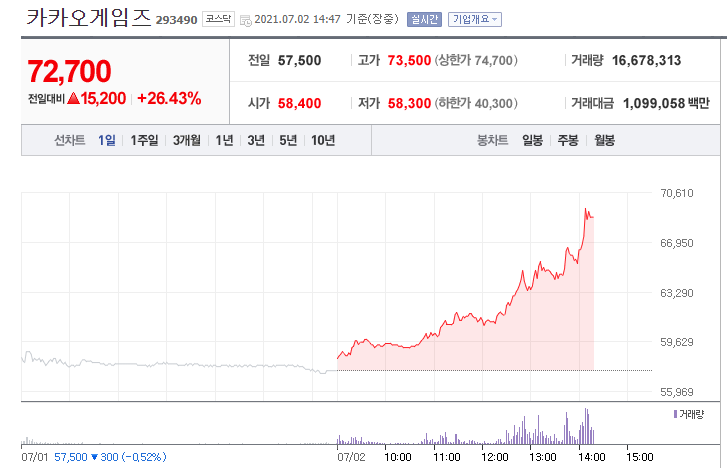Screen dimensions: 727x468
Task: Click the 70,610 price axis label
Action: (677, 193)
